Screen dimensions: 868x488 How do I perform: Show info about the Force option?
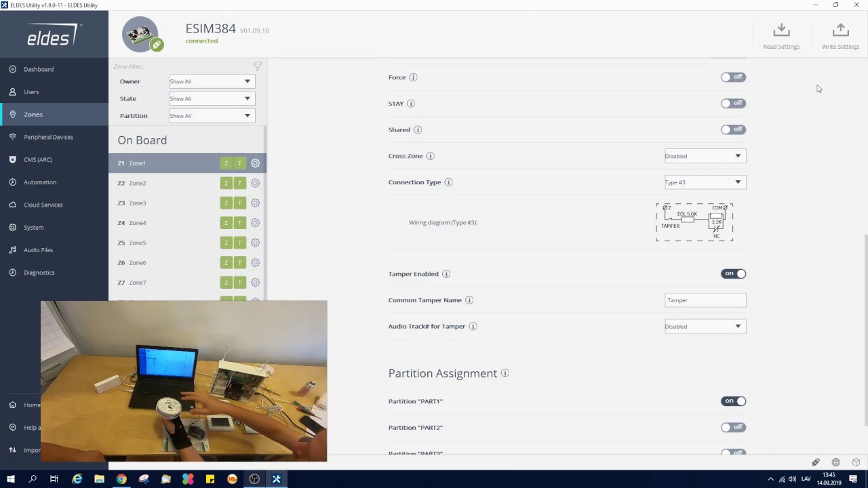click(x=413, y=77)
